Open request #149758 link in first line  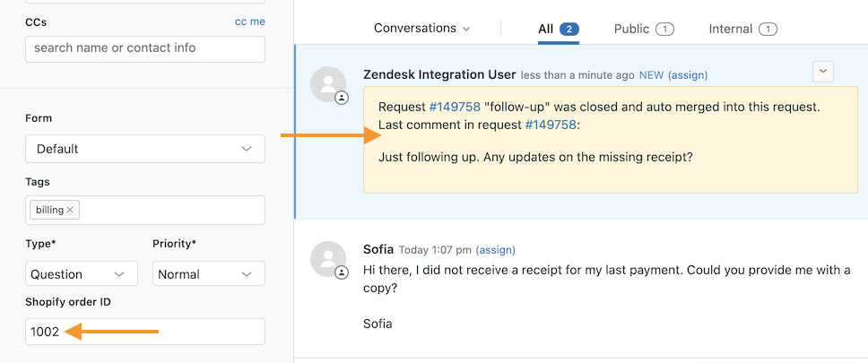tap(455, 107)
